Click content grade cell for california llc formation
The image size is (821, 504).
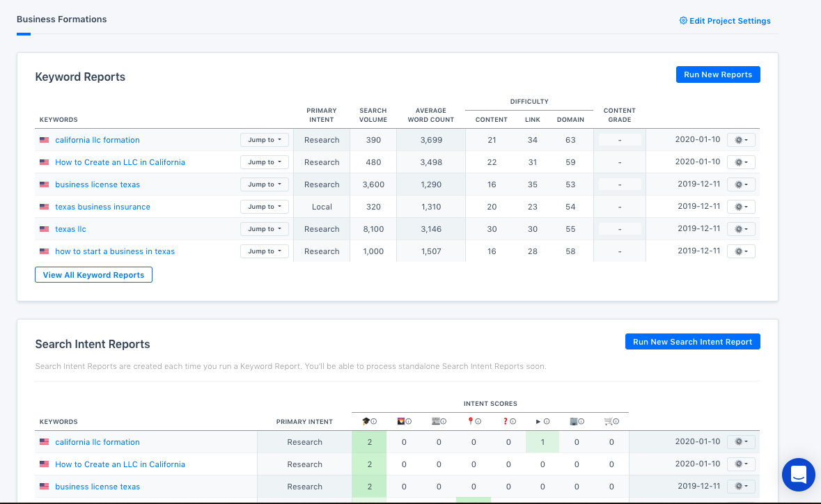pos(620,140)
